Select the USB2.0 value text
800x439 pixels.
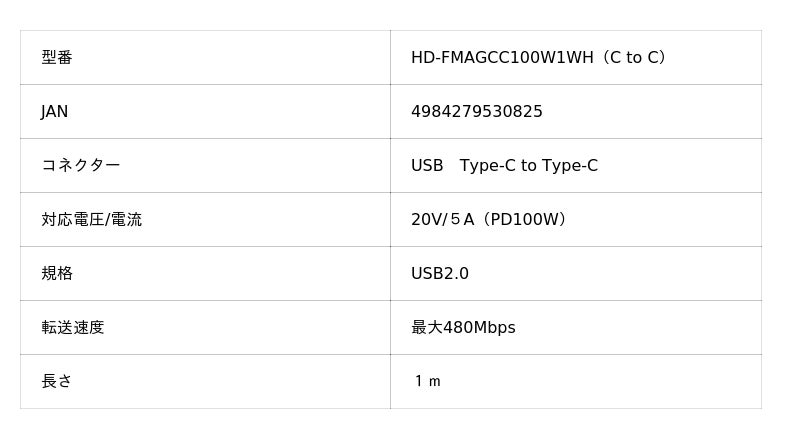click(x=440, y=274)
